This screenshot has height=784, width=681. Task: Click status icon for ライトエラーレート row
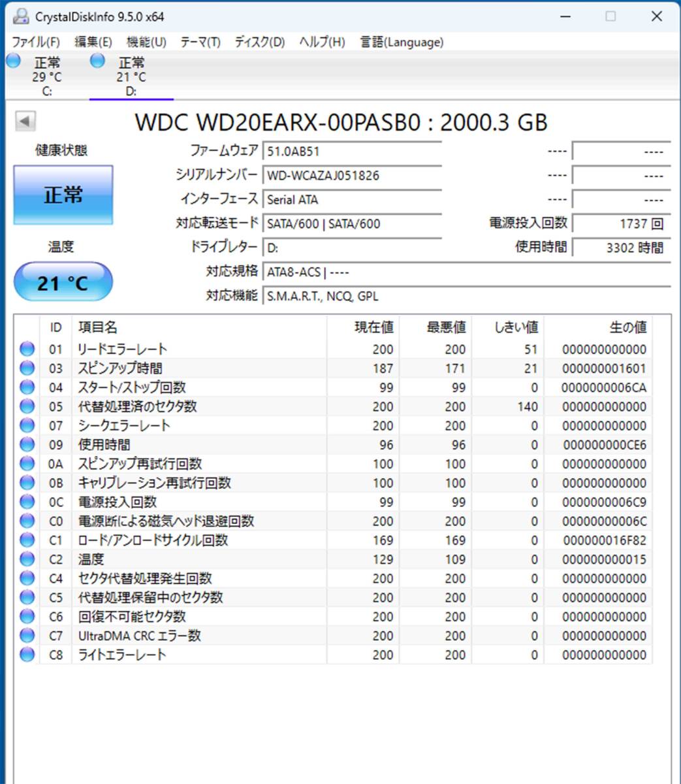click(x=27, y=655)
